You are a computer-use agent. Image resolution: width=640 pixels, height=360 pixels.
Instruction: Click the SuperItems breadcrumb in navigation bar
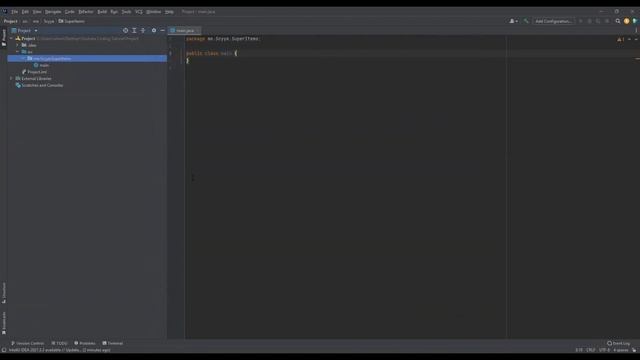[72, 21]
